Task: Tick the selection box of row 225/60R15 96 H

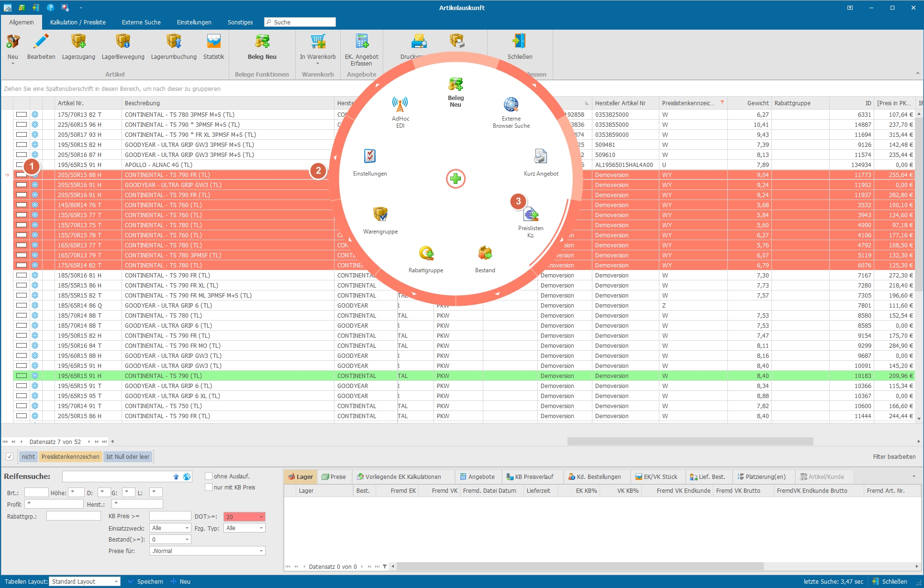Action: coord(22,124)
